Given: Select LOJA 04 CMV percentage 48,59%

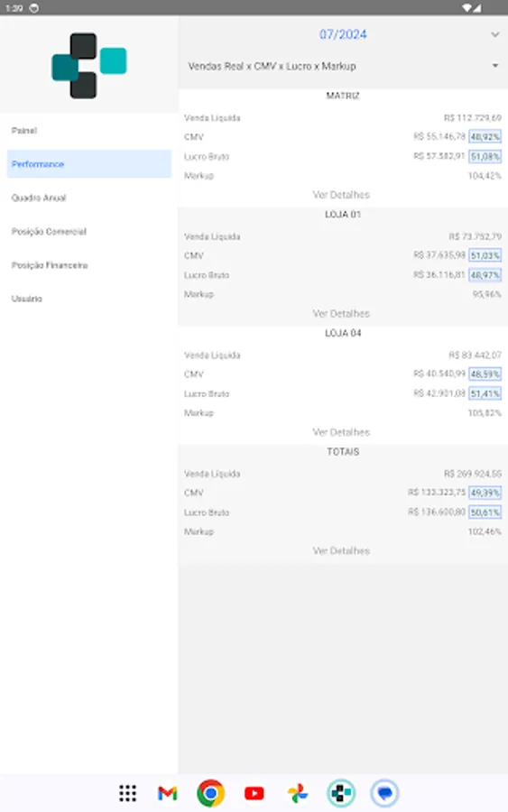Looking at the screenshot, I should [485, 374].
